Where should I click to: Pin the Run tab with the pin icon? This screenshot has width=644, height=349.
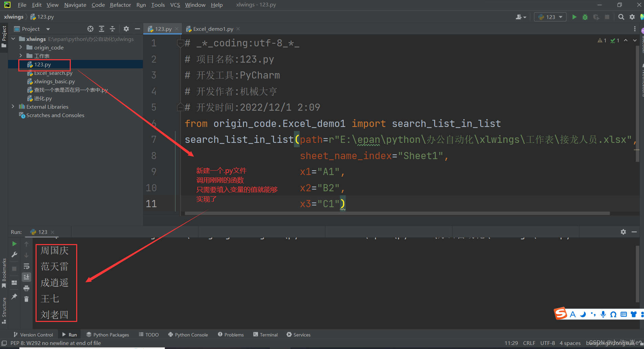click(14, 297)
